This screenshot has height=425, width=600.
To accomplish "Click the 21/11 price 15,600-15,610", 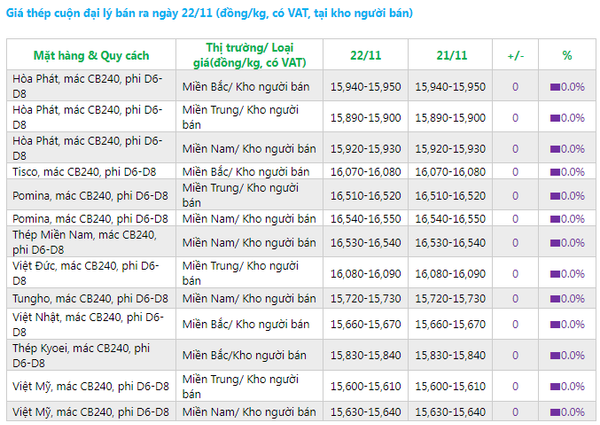I will [x=450, y=386].
